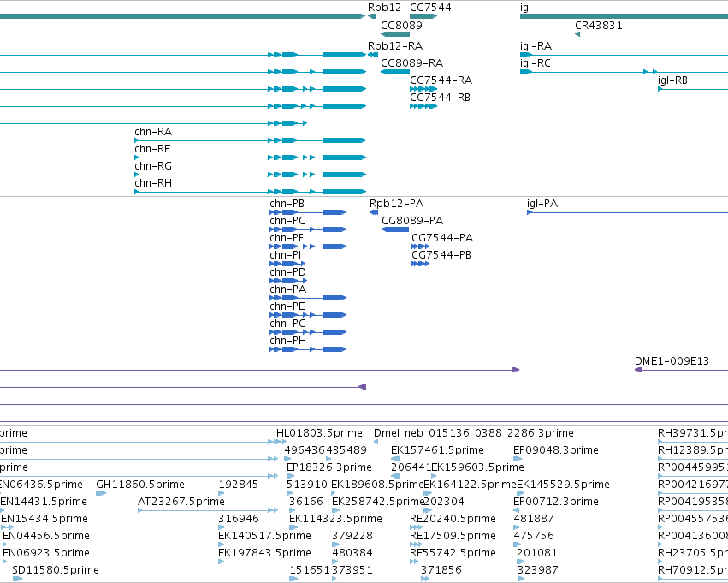Viewport: 728px width, 583px height.
Task: Select the 371856 feature label
Action: [x=441, y=570]
